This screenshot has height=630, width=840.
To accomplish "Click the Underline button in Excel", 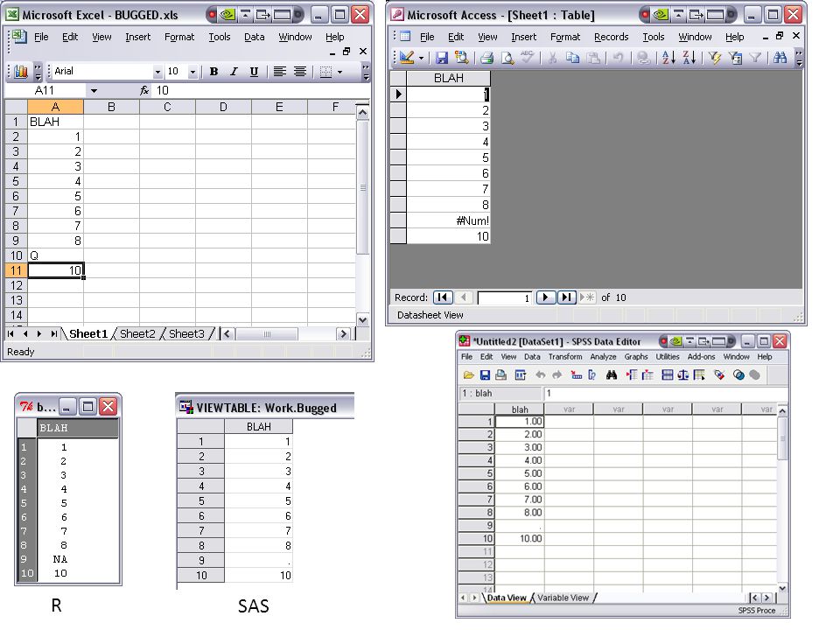I will point(254,71).
